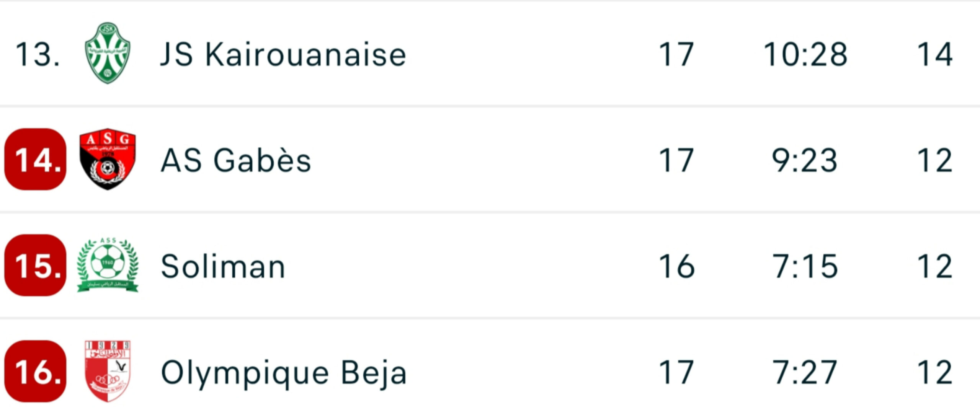The width and height of the screenshot is (980, 419).
Task: Click JS Kairouanaise points value 14
Action: click(935, 54)
